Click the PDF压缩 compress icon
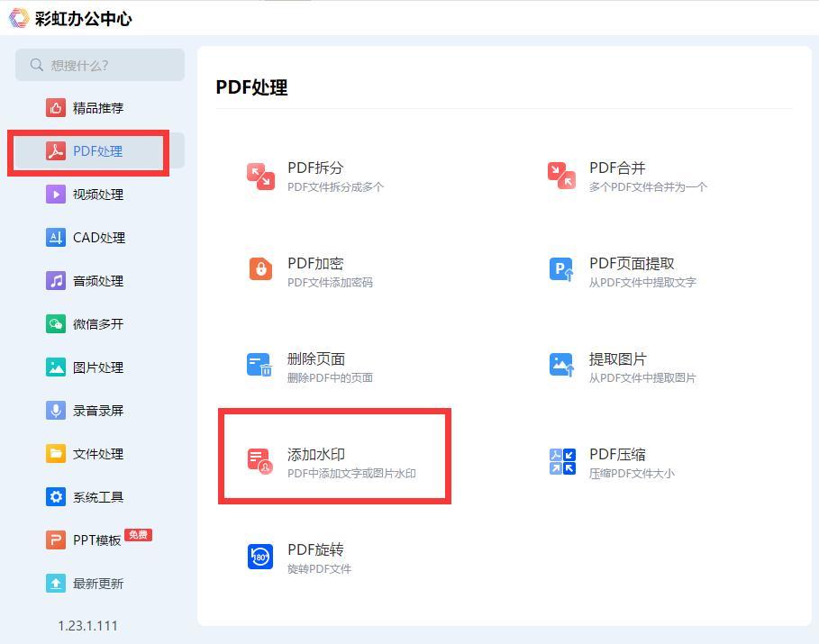Viewport: 819px width, 644px height. click(562, 461)
